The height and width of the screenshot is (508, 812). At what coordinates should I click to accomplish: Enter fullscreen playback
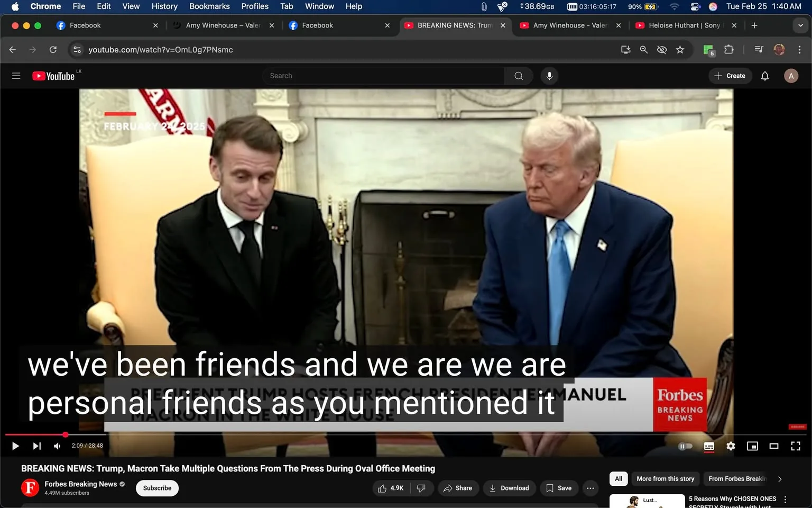click(x=796, y=446)
